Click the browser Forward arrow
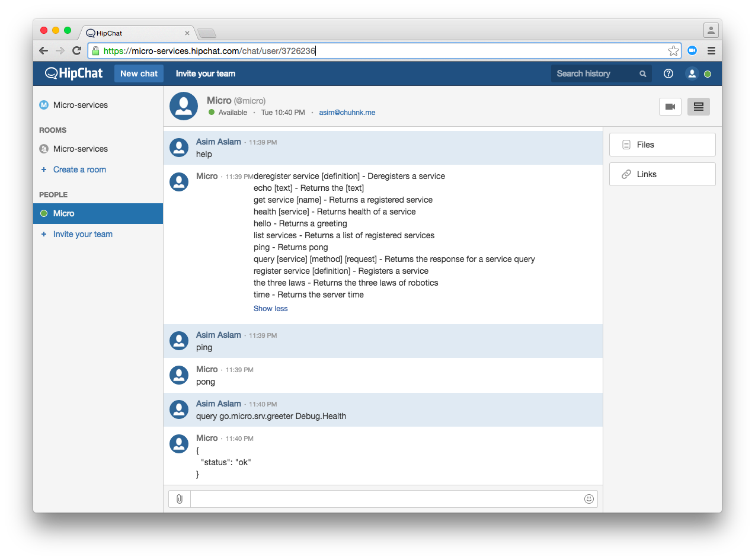 (60, 51)
